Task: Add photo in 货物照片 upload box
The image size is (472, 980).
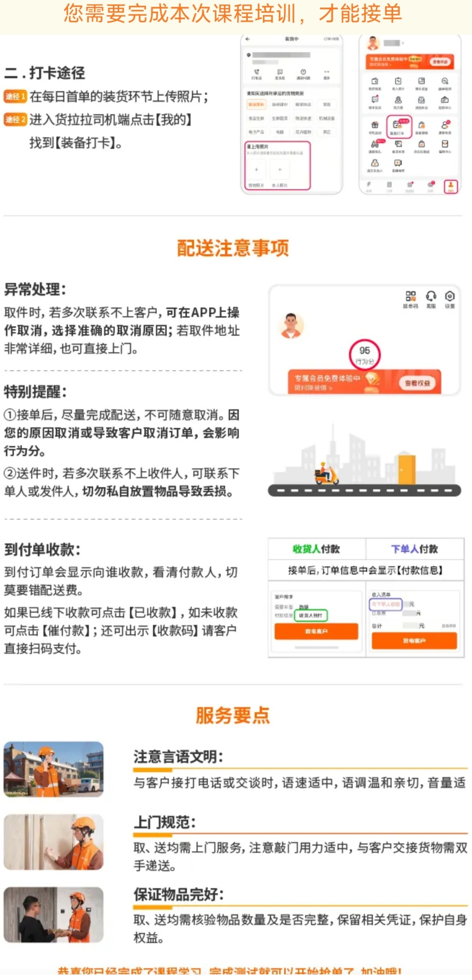Action: coord(256,170)
